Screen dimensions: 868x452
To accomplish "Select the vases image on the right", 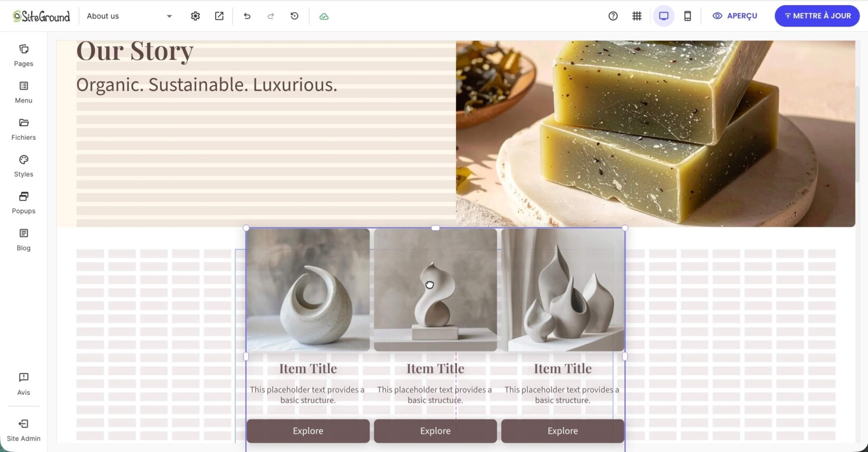I will pyautogui.click(x=563, y=290).
